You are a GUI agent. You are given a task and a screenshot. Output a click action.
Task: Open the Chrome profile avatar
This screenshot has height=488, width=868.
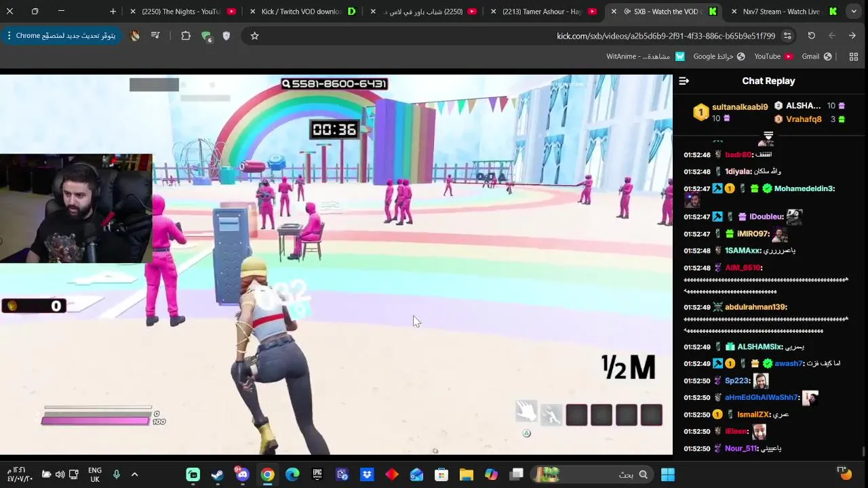[135, 35]
